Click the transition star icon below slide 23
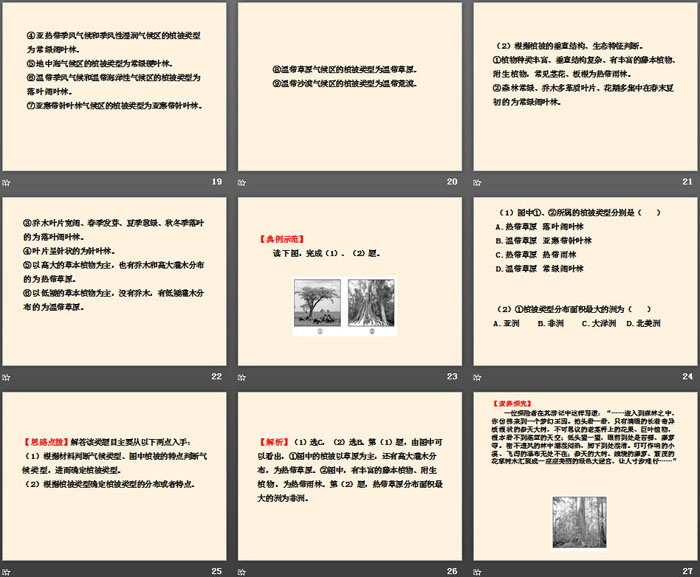Viewport: 700px width, 577px height. (244, 377)
